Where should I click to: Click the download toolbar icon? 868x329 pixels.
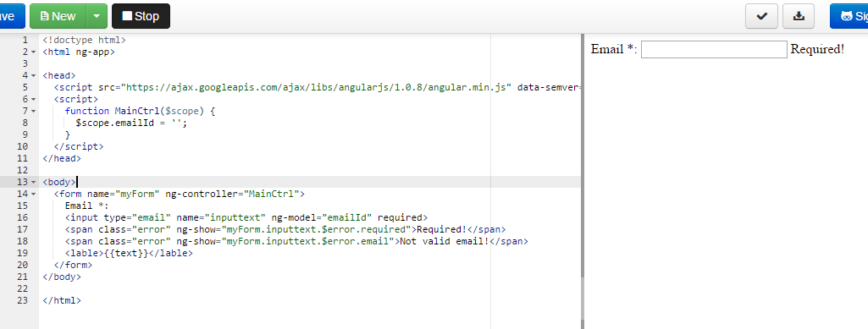(799, 16)
